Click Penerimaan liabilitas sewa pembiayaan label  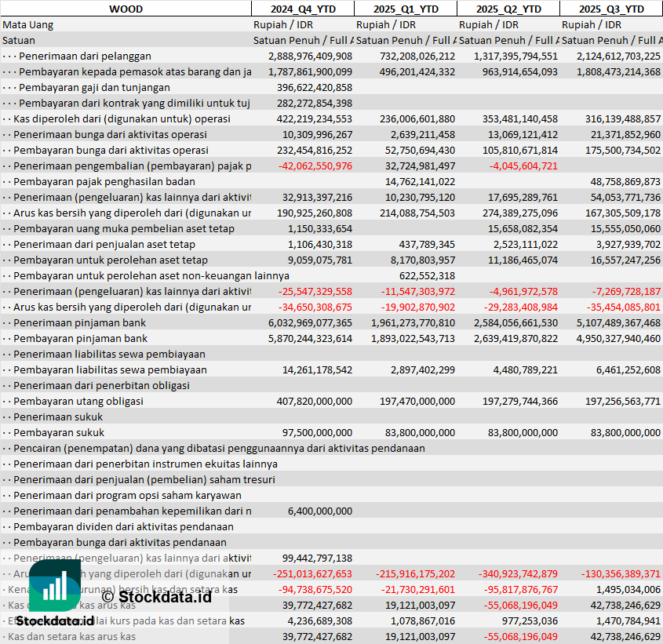[x=109, y=354]
